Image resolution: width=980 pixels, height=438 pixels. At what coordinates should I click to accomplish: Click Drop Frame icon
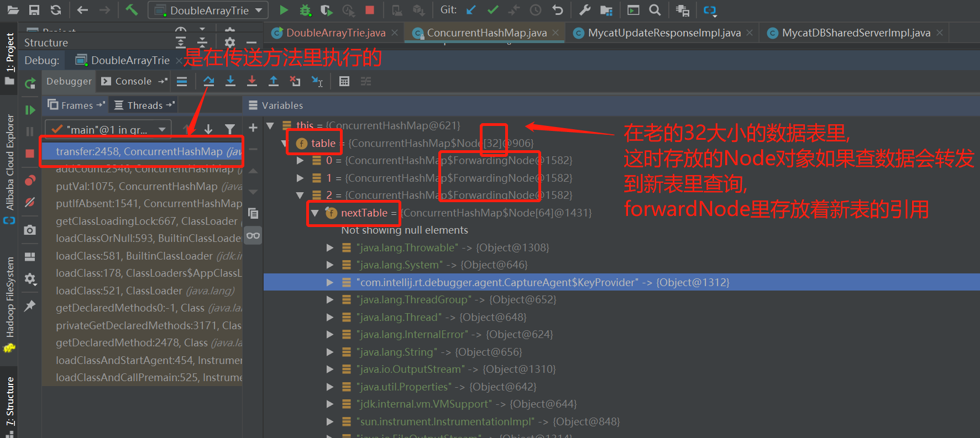click(x=295, y=82)
